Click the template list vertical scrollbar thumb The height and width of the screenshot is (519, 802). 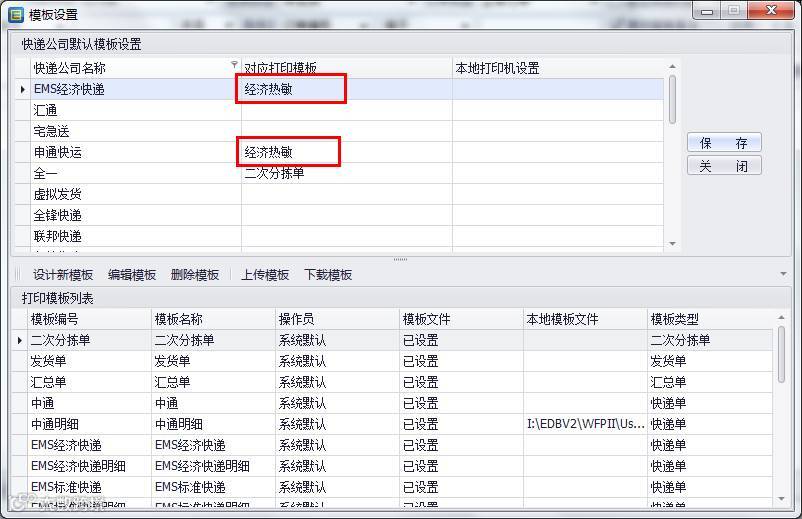click(781, 354)
